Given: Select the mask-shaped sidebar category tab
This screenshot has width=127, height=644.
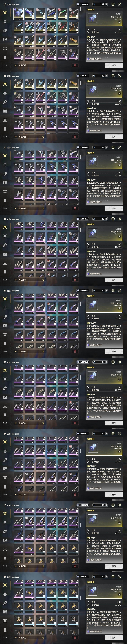Looking at the screenshot, I should 5,48.
